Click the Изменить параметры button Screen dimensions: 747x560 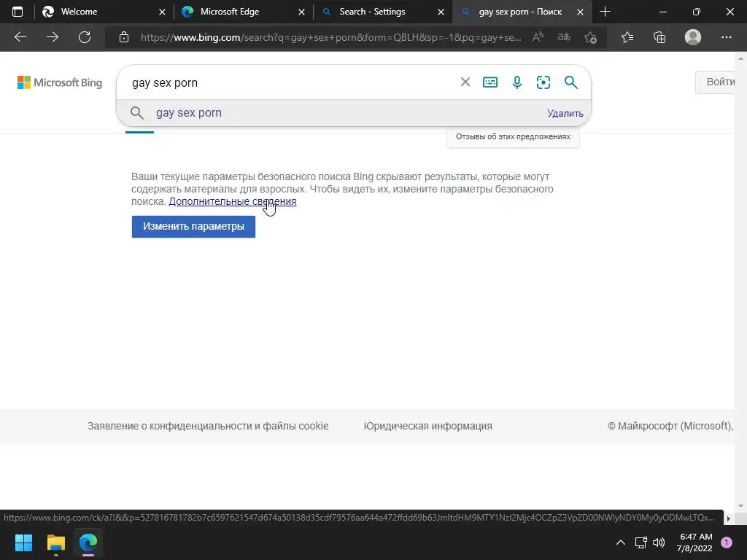click(x=193, y=227)
